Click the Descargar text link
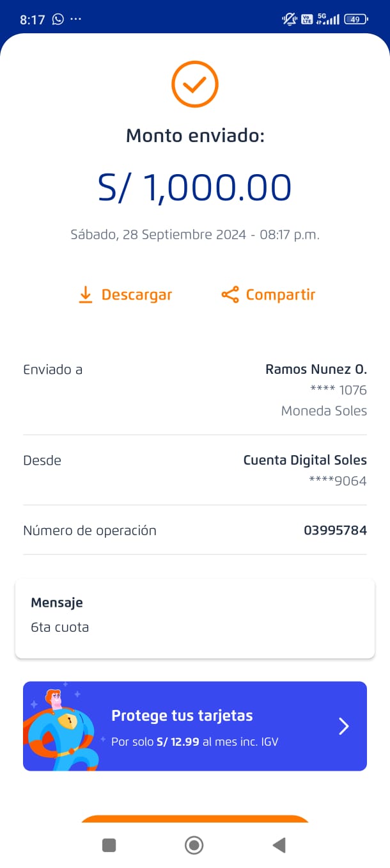Viewport: 390px width, 868px height. point(137,294)
